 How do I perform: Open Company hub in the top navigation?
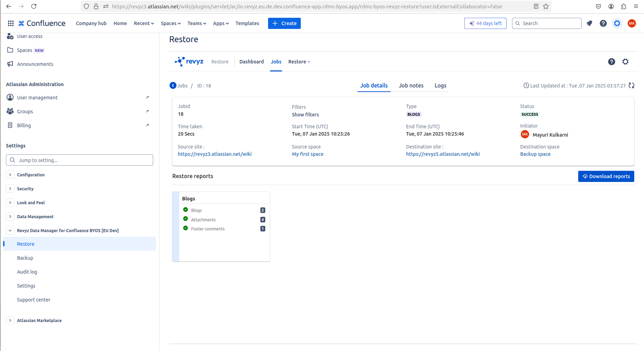[91, 23]
